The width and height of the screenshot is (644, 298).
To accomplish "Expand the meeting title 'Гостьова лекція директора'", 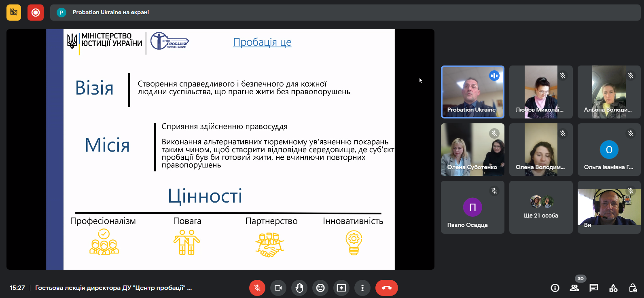I will point(113,288).
